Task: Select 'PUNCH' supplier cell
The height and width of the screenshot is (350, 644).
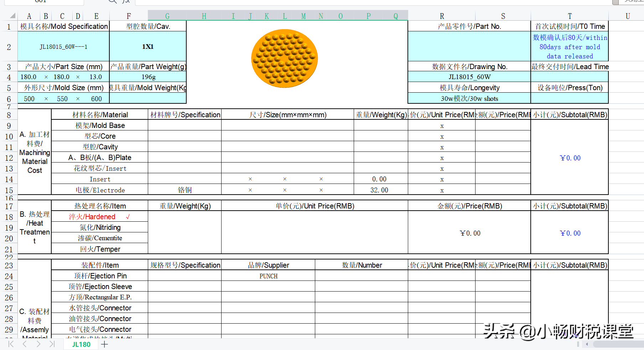Action: click(x=268, y=276)
